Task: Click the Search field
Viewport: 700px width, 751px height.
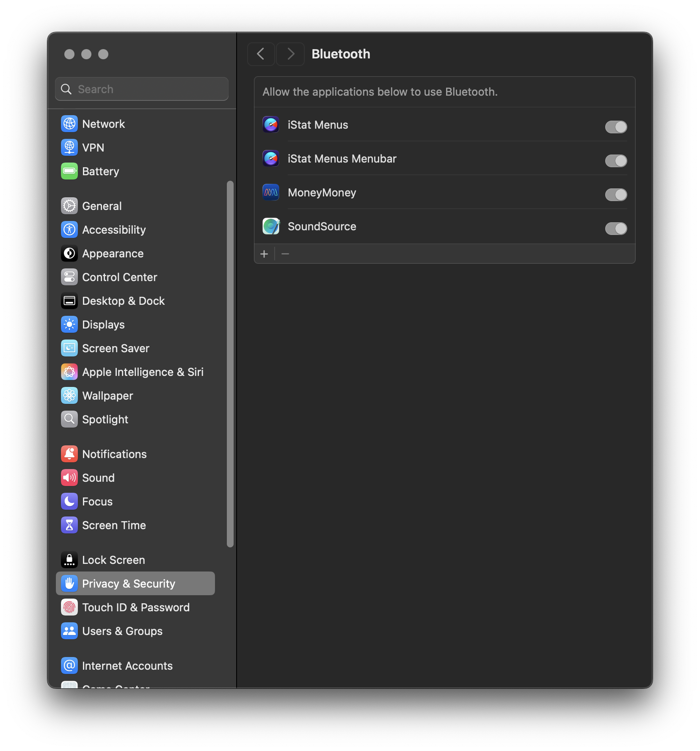Action: tap(142, 89)
